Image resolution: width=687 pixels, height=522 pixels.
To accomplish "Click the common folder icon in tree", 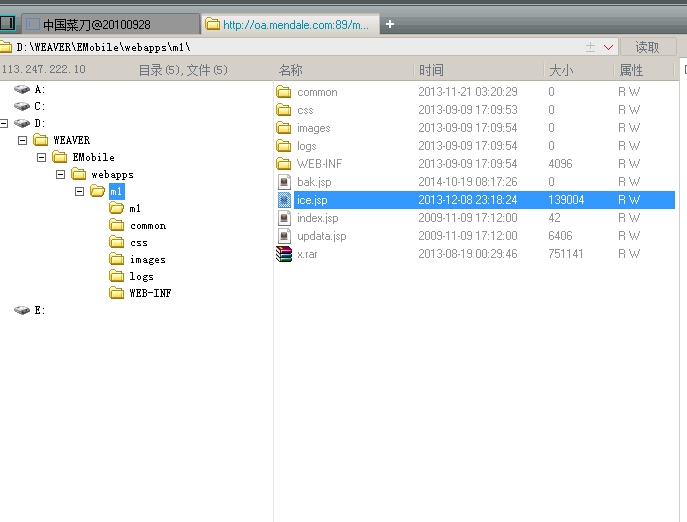I will 117,225.
